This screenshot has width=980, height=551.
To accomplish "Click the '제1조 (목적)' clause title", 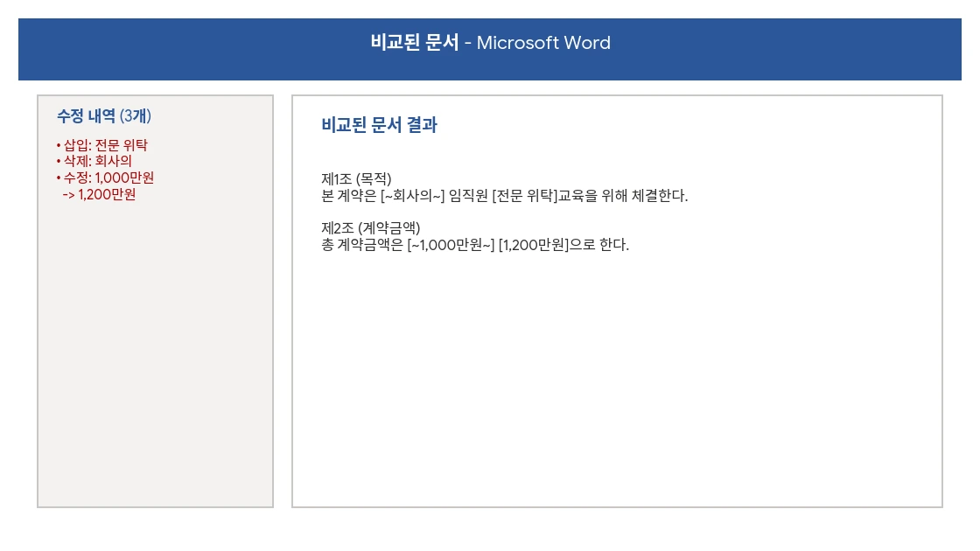I will (x=356, y=179).
